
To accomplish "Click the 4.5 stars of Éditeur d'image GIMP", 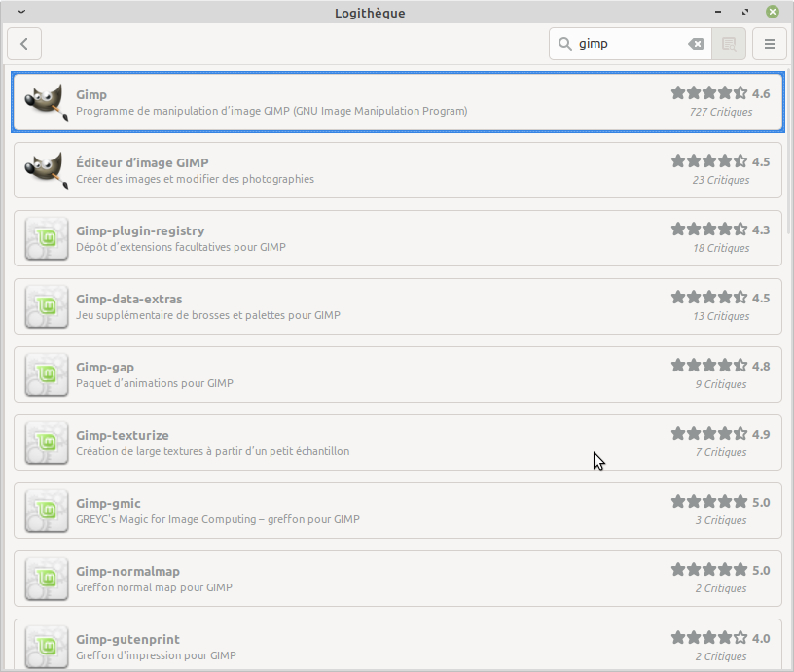I will pos(709,161).
